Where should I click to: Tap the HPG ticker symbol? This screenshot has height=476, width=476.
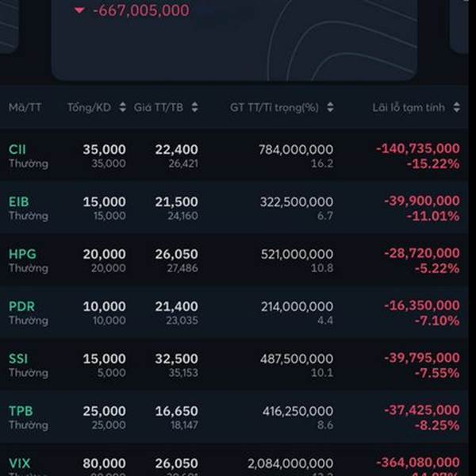point(22,254)
